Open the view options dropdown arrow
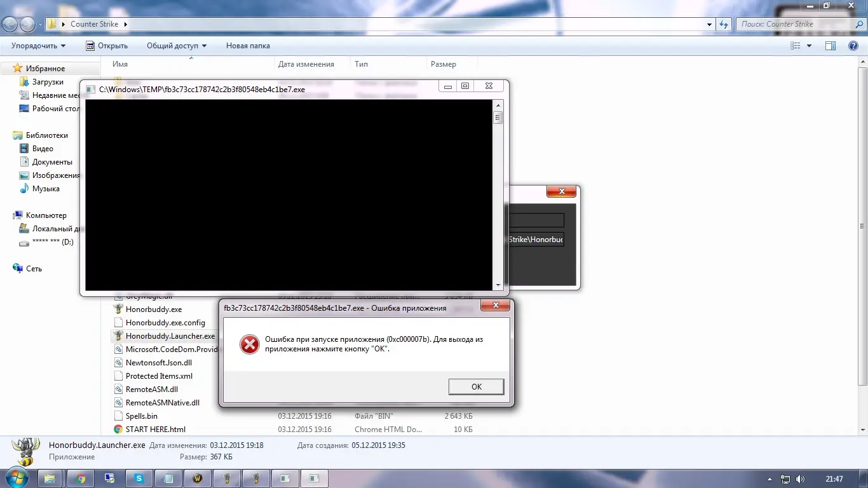This screenshot has height=488, width=868. (x=809, y=46)
